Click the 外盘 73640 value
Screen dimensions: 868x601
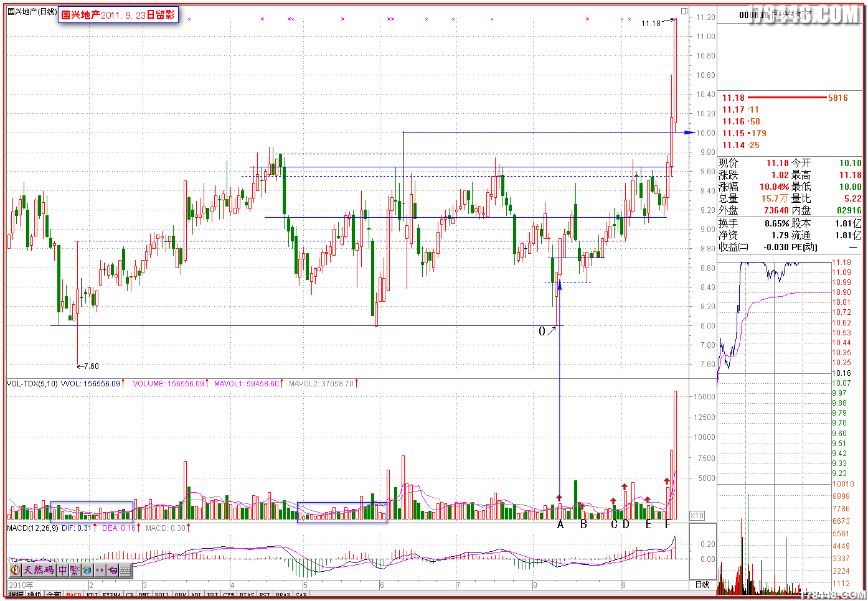[x=776, y=210]
